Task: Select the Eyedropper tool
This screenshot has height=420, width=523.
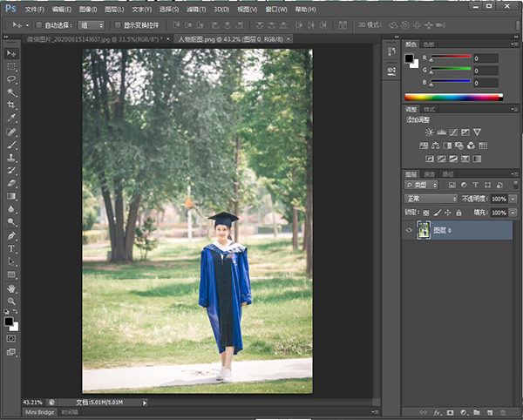Action: tap(11, 118)
